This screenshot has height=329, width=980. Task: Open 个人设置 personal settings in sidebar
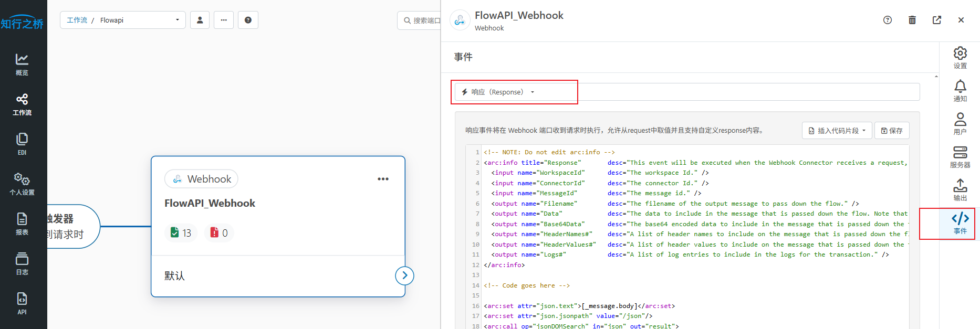click(x=22, y=184)
